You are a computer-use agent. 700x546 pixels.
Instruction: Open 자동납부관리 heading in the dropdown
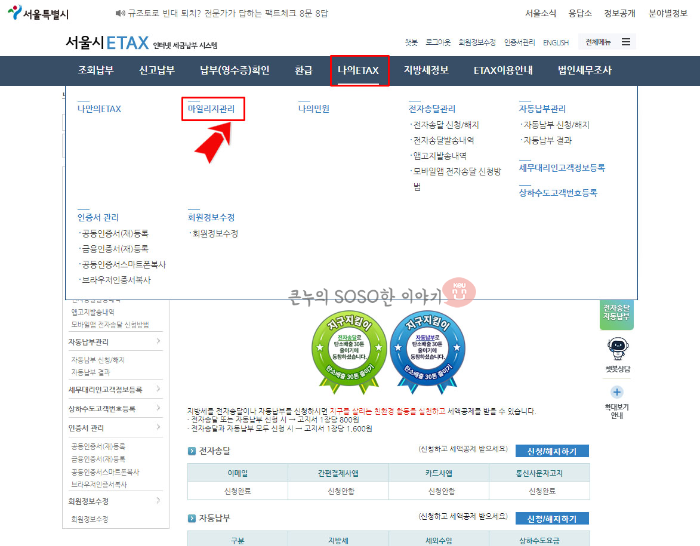[x=542, y=109]
